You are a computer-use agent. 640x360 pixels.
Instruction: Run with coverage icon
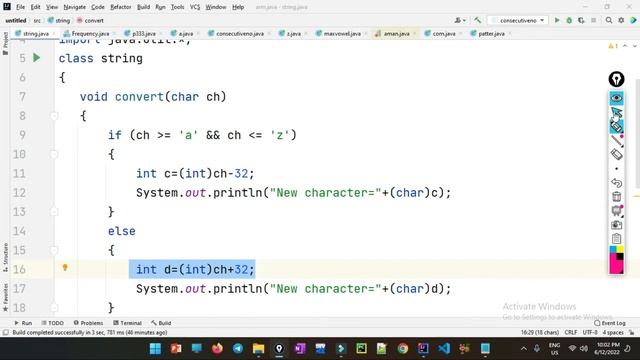(x=581, y=20)
